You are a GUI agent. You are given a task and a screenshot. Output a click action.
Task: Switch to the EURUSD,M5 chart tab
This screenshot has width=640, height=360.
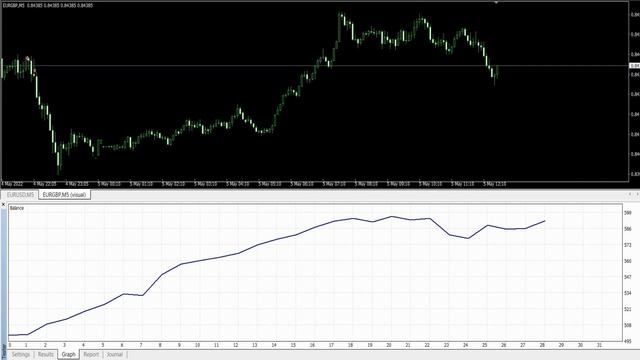pos(20,195)
